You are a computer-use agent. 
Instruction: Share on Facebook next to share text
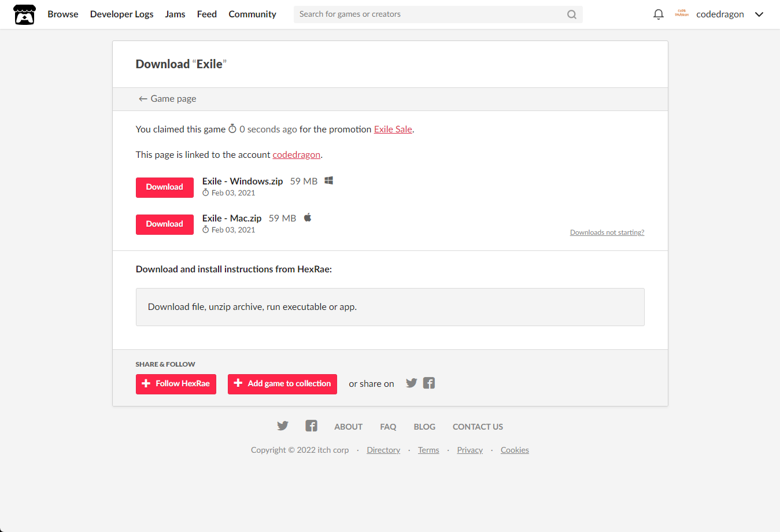(429, 383)
